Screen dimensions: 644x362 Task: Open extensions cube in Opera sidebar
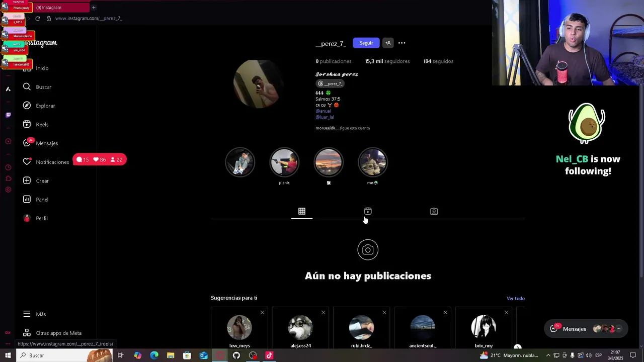[8, 178]
